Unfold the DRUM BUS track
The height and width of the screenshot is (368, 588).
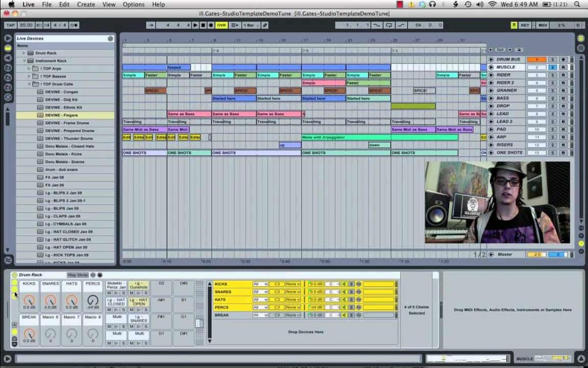(x=491, y=60)
